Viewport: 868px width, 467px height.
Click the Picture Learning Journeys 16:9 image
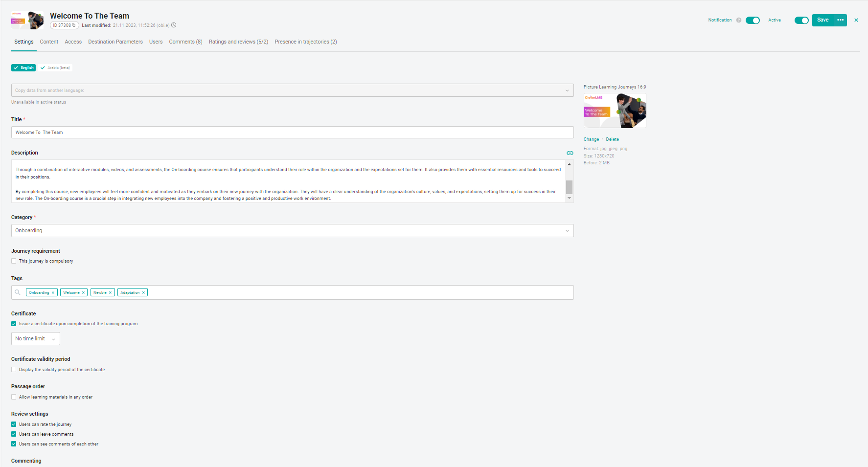[615, 111]
